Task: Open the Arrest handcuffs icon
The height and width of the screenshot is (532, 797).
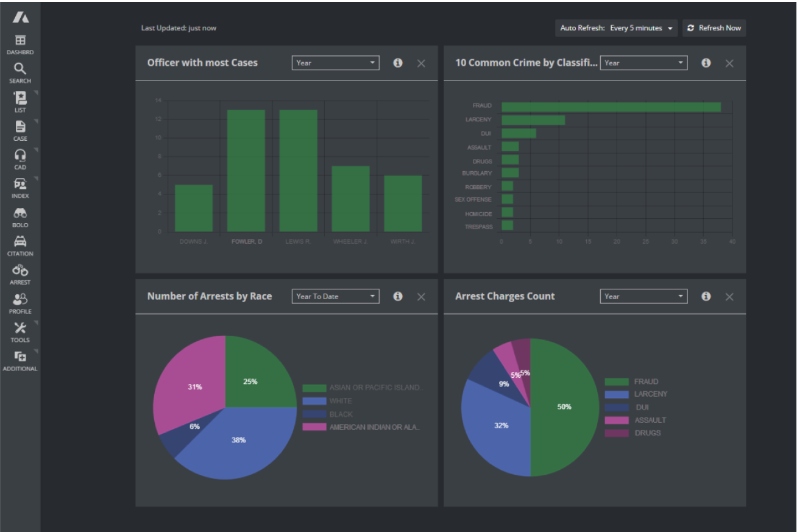Action: [20, 271]
